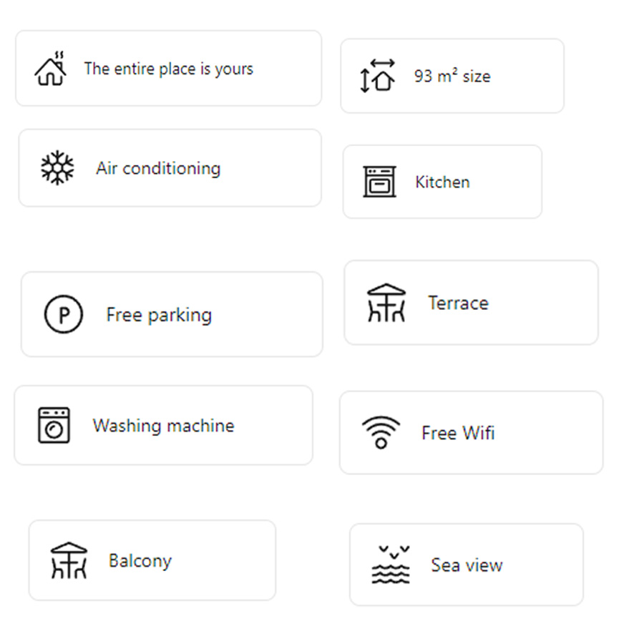Viewport: 644px width, 644px height.
Task: Click the balcony table umbrella icon
Action: tap(69, 560)
